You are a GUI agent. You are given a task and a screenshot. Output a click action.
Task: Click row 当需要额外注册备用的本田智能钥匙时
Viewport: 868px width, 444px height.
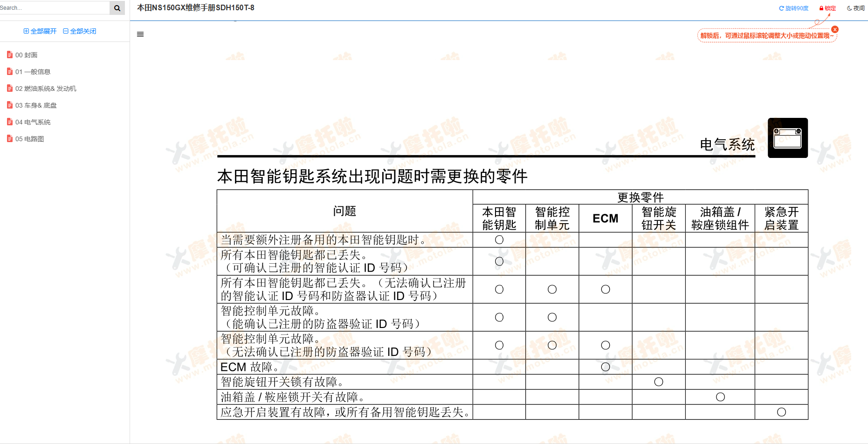click(x=512, y=240)
